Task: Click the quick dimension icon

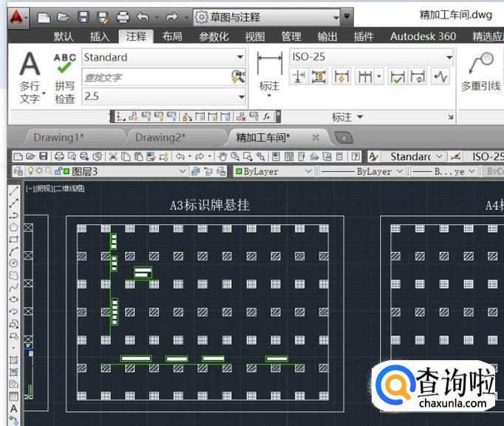Action: coord(341,77)
